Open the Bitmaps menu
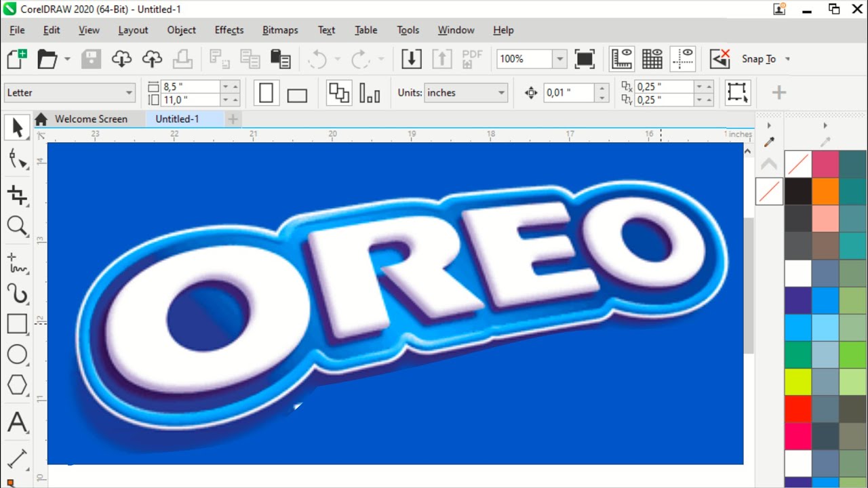The width and height of the screenshot is (868, 488). (x=280, y=30)
